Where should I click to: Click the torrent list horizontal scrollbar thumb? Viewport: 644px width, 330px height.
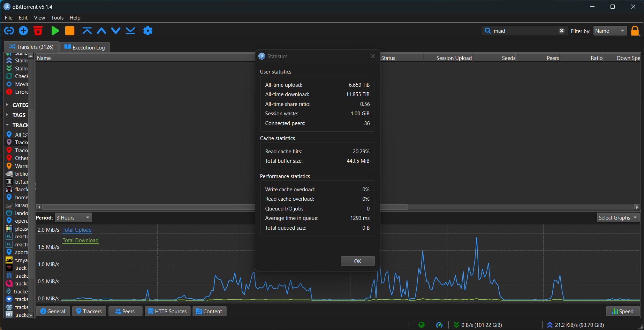(225, 207)
